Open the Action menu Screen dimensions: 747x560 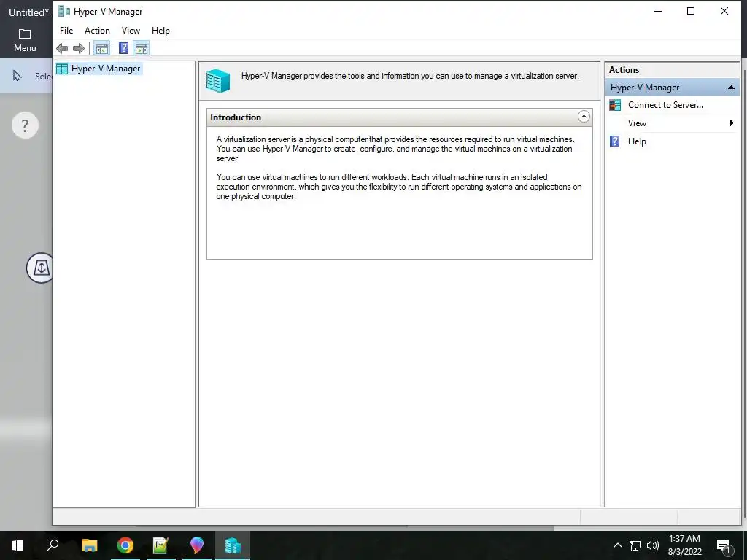coord(97,31)
